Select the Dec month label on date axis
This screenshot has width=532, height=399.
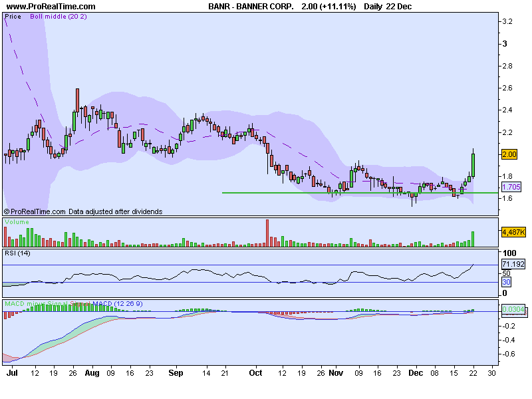[x=416, y=373]
